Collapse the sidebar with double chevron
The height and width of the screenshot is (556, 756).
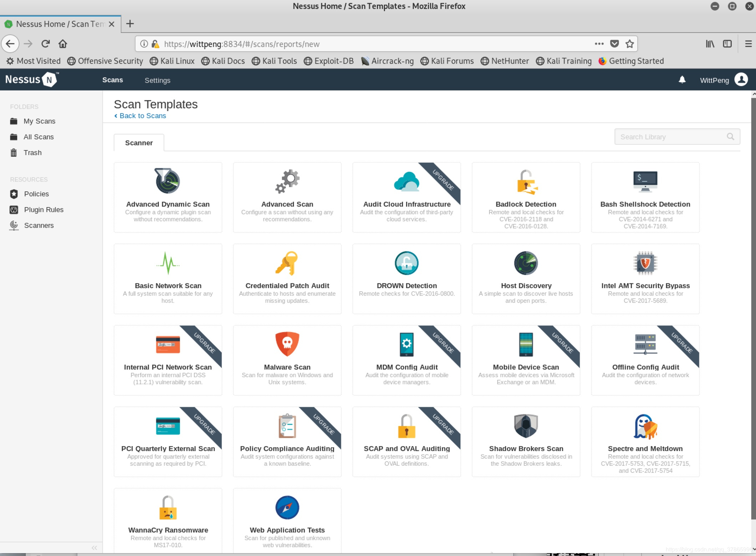click(x=94, y=548)
